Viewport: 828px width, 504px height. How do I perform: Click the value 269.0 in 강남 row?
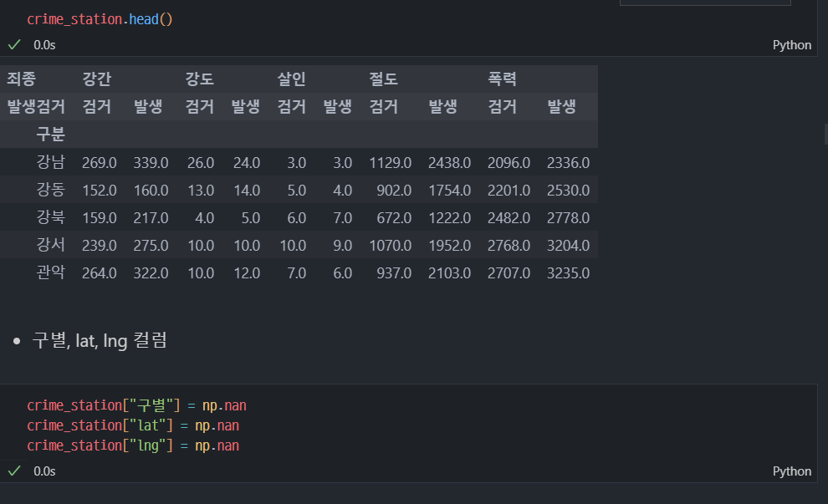coord(100,162)
